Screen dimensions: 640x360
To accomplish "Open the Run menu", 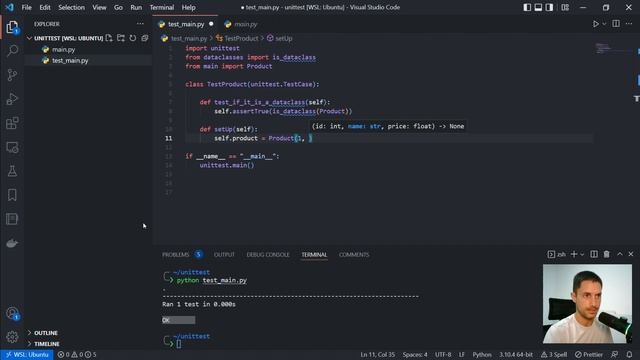I will pyautogui.click(x=136, y=7).
